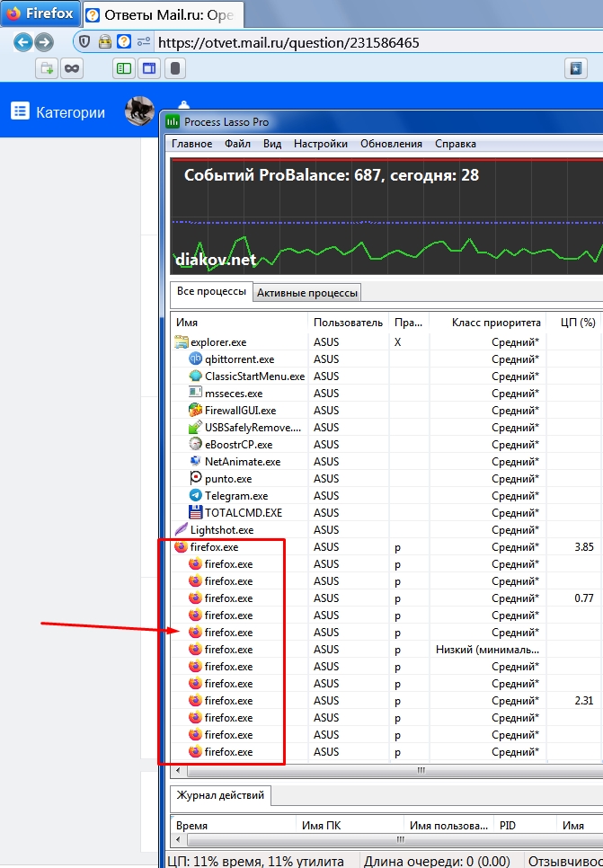Select firefox.exe row with 3.85 CPU
This screenshot has width=603, height=868.
(x=386, y=547)
